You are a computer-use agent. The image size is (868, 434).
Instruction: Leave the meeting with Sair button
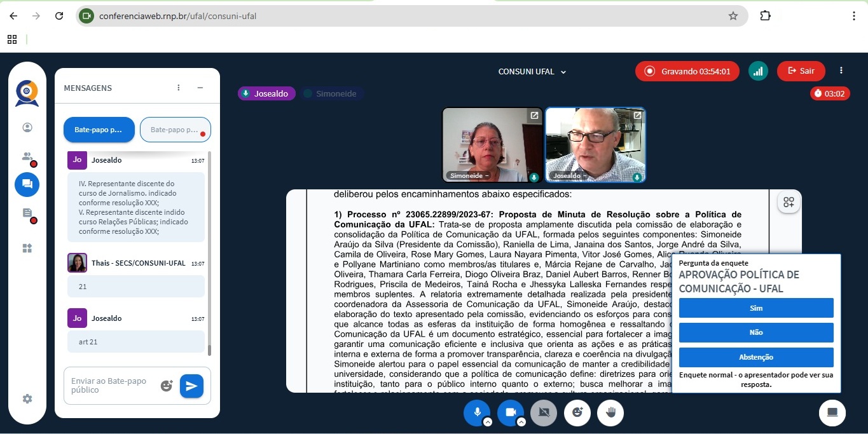801,71
